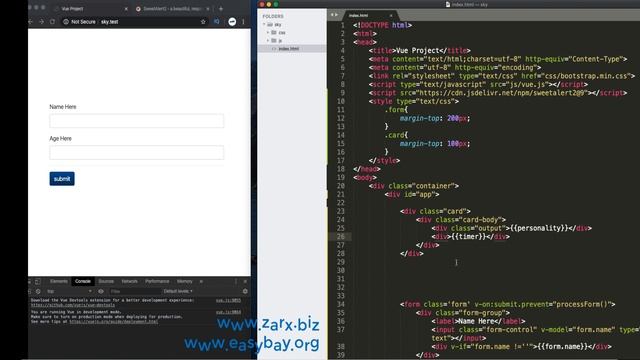Image resolution: width=640 pixels, height=360 pixels.
Task: Close the DevTools panel
Action: pyautogui.click(x=245, y=282)
